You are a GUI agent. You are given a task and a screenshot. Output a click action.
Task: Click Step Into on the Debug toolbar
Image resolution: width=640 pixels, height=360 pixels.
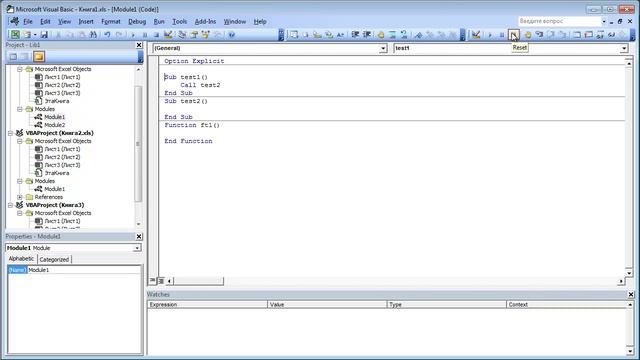539,35
